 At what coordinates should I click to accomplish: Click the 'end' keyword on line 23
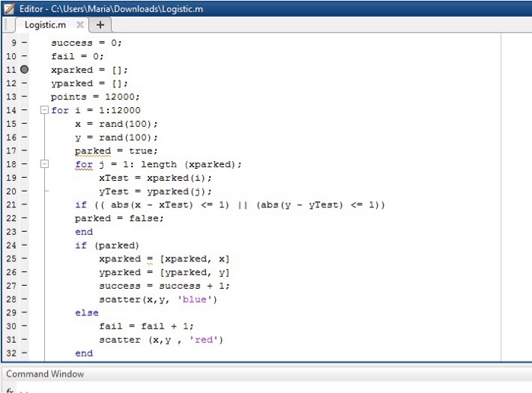(x=84, y=232)
